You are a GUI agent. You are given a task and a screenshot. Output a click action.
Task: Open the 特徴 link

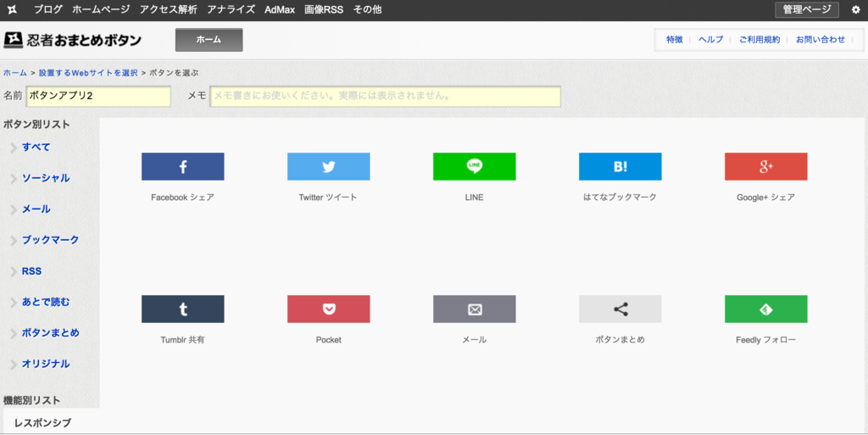(674, 39)
